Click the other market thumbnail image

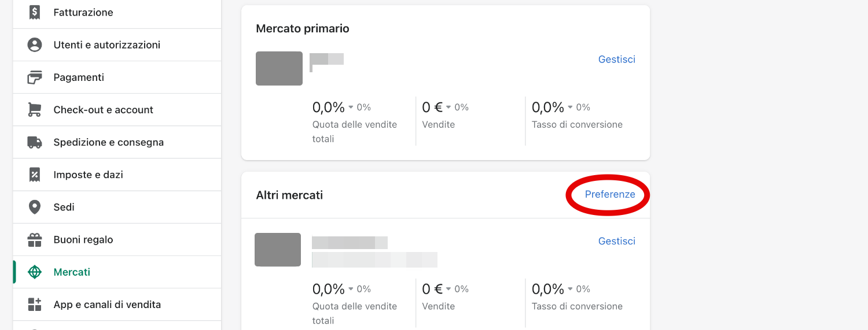[x=278, y=250]
